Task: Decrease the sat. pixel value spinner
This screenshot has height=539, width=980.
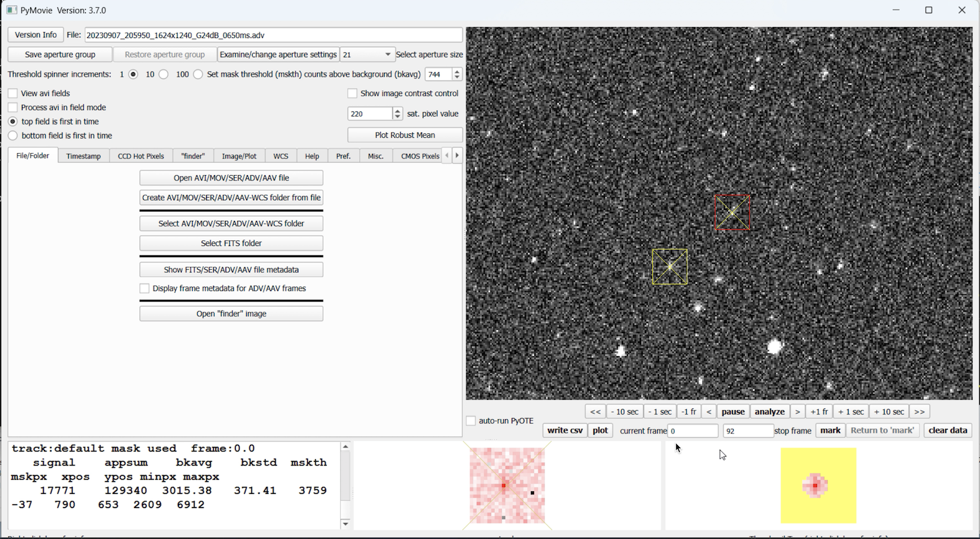Action: tap(398, 117)
